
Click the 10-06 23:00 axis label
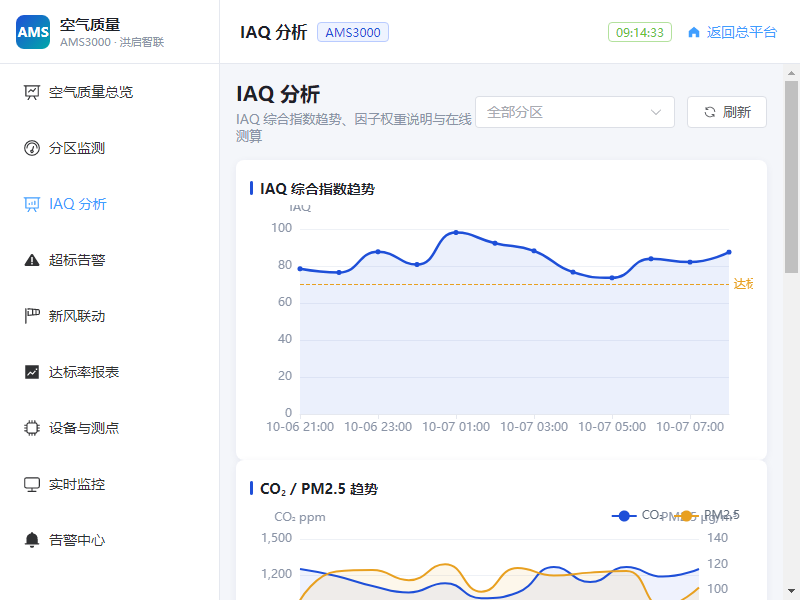[378, 427]
